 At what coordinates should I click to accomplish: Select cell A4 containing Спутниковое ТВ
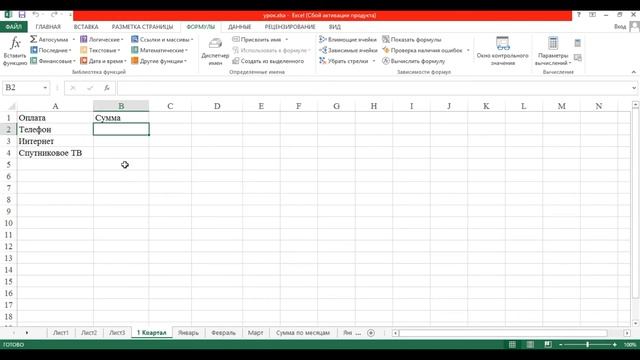point(55,153)
